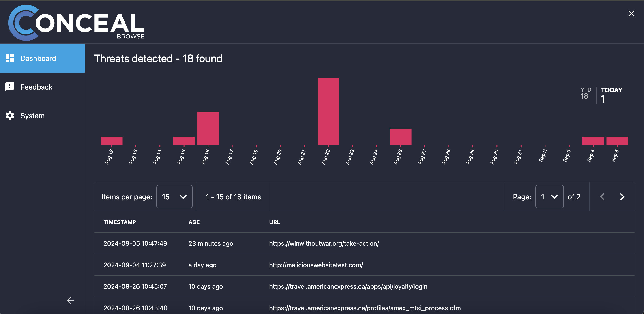Click timestamp 2024-08-26 10:45:07

click(135, 286)
